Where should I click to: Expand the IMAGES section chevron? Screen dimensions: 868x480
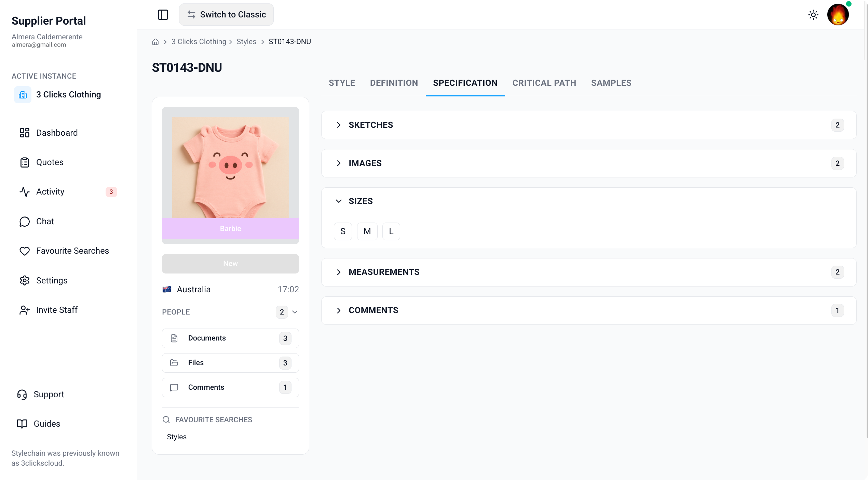(339, 163)
